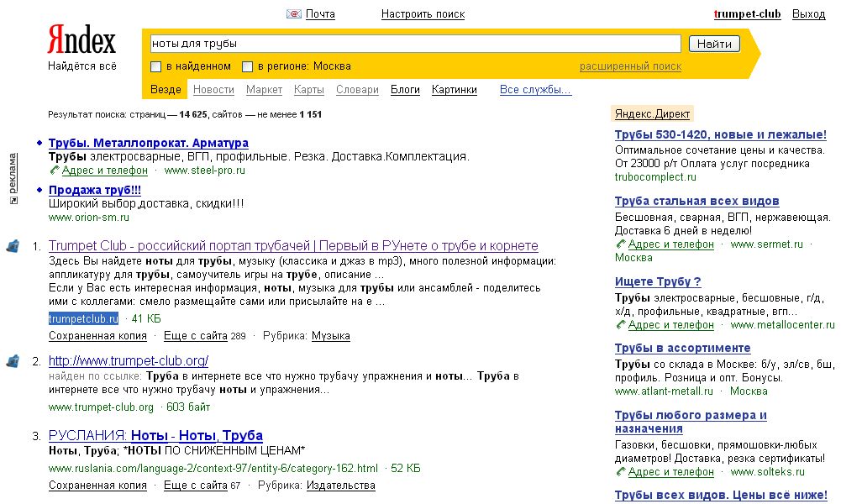Switch to the Новости tab
841x504 pixels.
click(214, 88)
